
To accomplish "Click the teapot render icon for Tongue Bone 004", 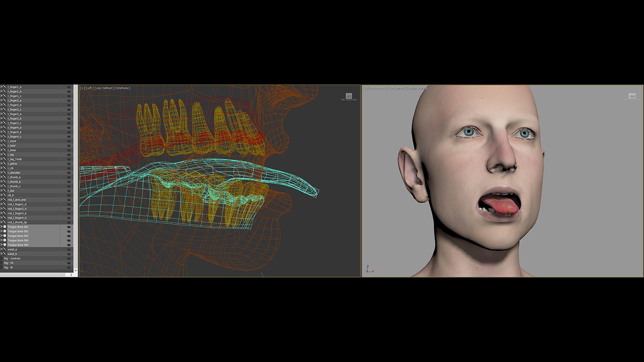I will click(69, 240).
